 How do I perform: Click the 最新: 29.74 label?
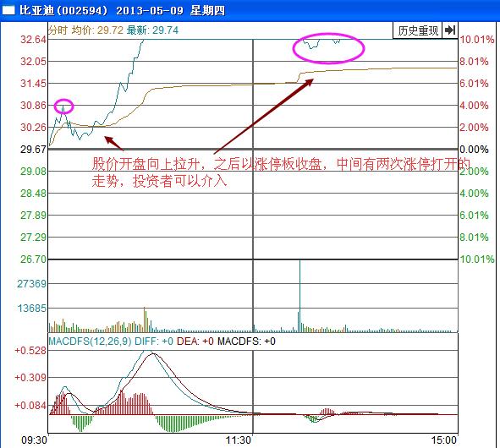pyautogui.click(x=152, y=30)
